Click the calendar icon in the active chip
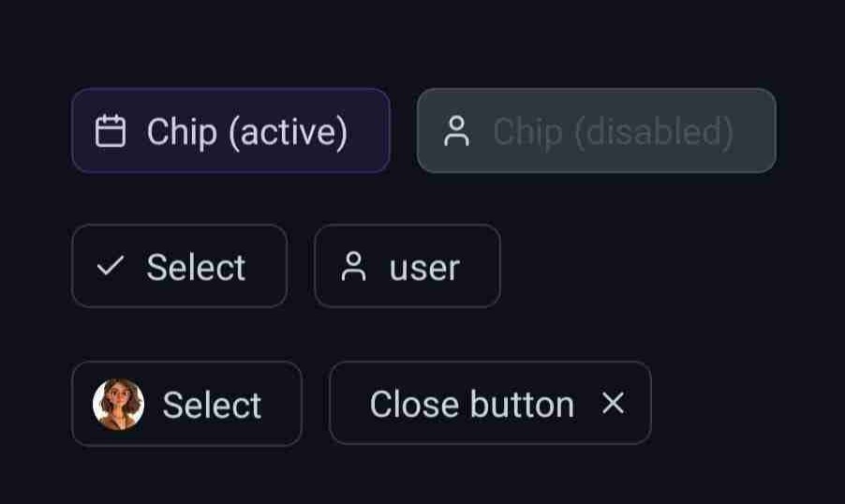Image resolution: width=845 pixels, height=504 pixels. 111,131
